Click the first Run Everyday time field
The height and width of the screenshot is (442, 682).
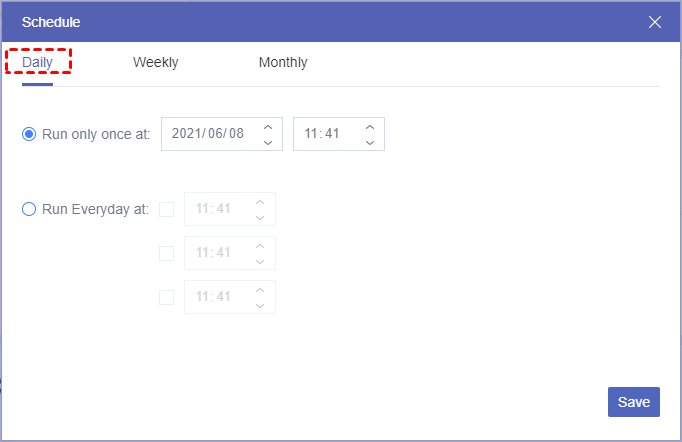(x=216, y=209)
